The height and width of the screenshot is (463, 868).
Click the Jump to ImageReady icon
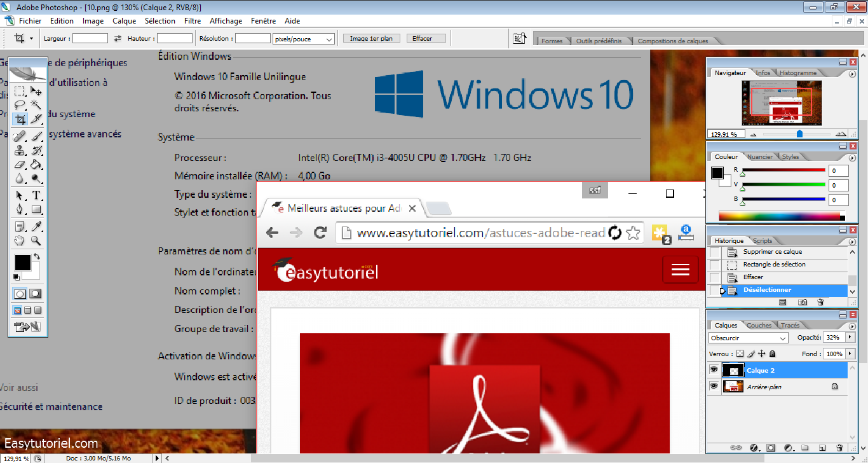tap(28, 327)
